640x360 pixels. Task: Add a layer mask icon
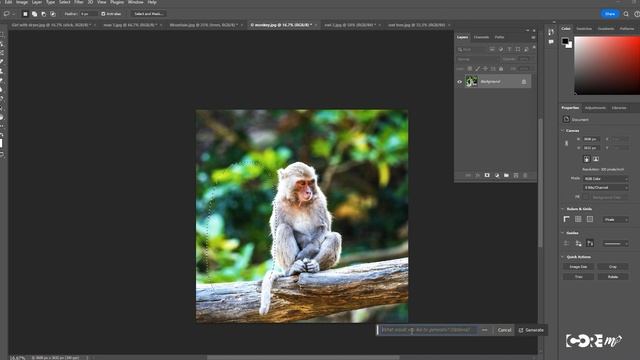(487, 175)
